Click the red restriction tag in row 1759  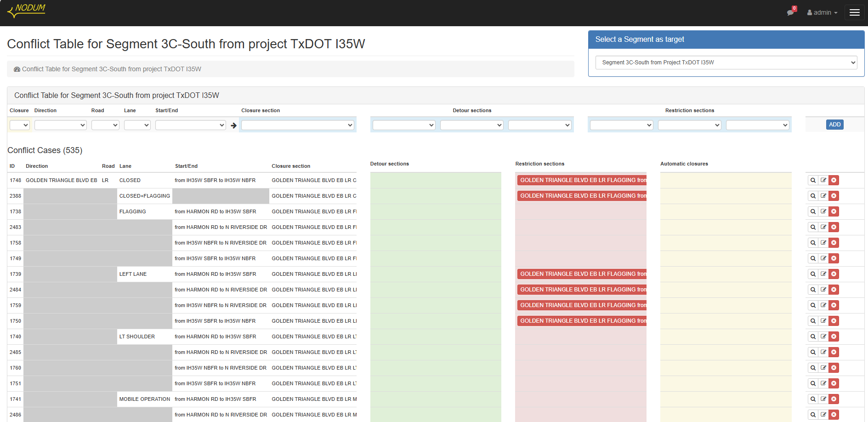coord(582,305)
